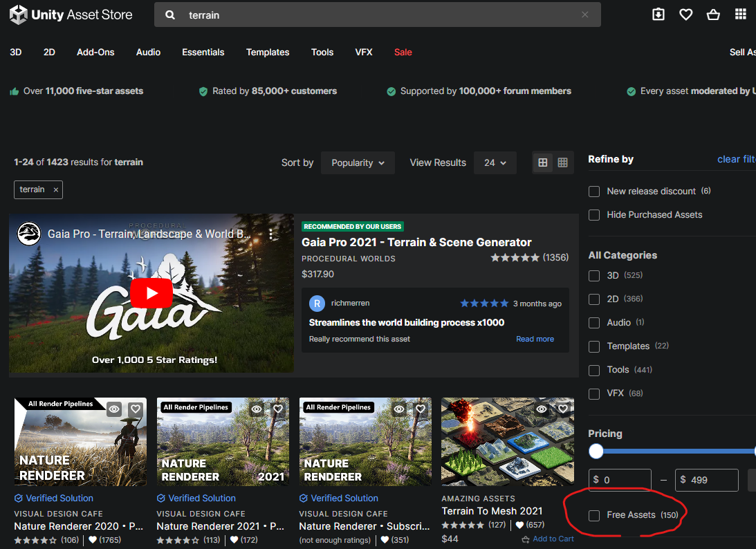Screen dimensions: 756x549
Task: Click the My Assets package icon
Action: click(658, 14)
